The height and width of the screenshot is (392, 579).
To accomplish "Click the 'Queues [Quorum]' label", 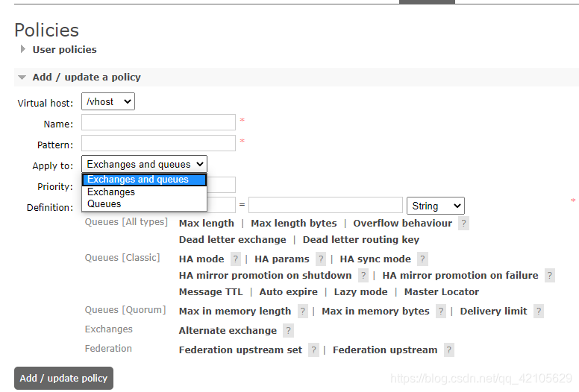I will [x=125, y=310].
